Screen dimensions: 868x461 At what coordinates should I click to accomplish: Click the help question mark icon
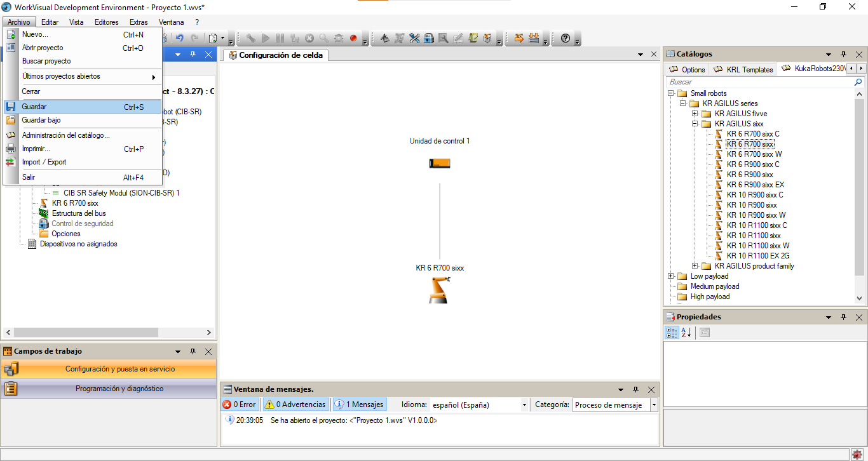pos(565,39)
